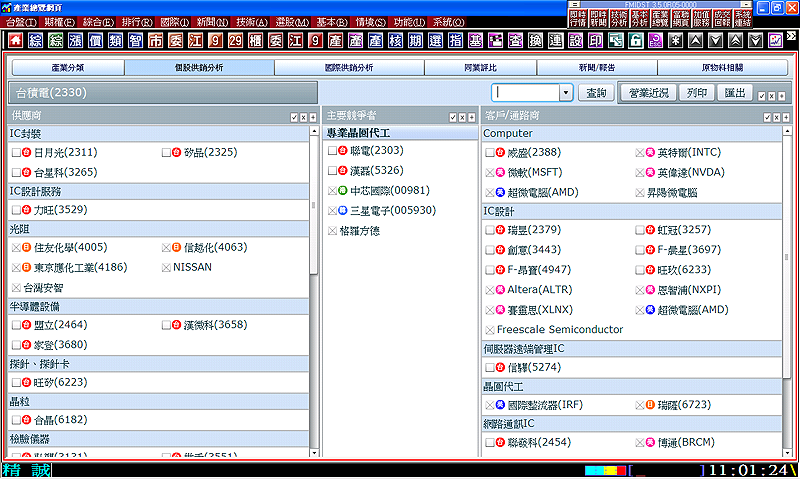Click the padlock toolbar icon
This screenshot has height=479, width=800.
[x=635, y=40]
